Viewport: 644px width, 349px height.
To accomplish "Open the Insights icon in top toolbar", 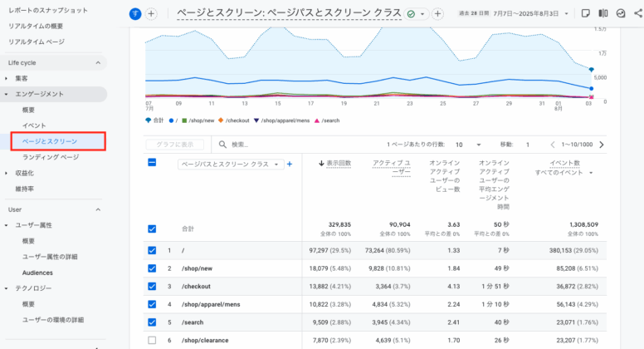I will [x=621, y=14].
